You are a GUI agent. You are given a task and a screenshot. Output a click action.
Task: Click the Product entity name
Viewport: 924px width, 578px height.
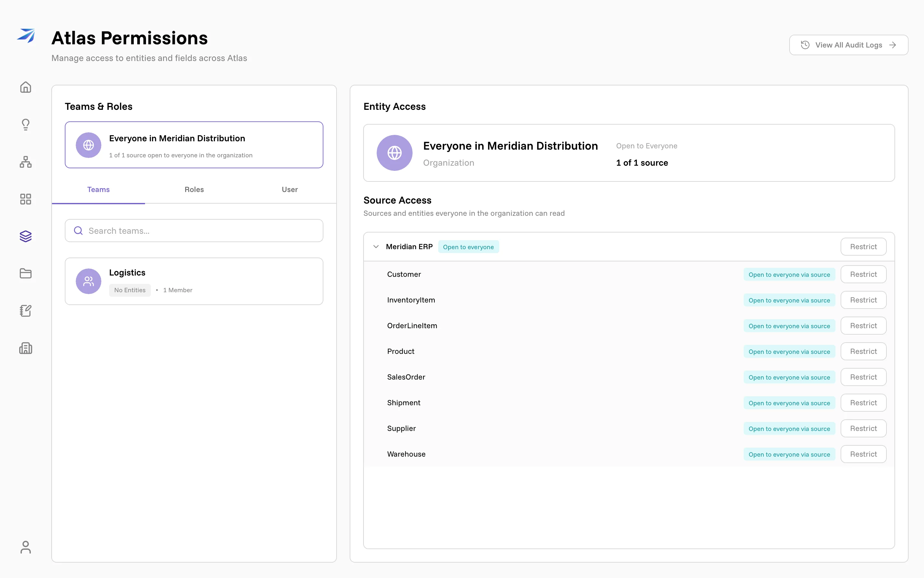click(x=400, y=351)
